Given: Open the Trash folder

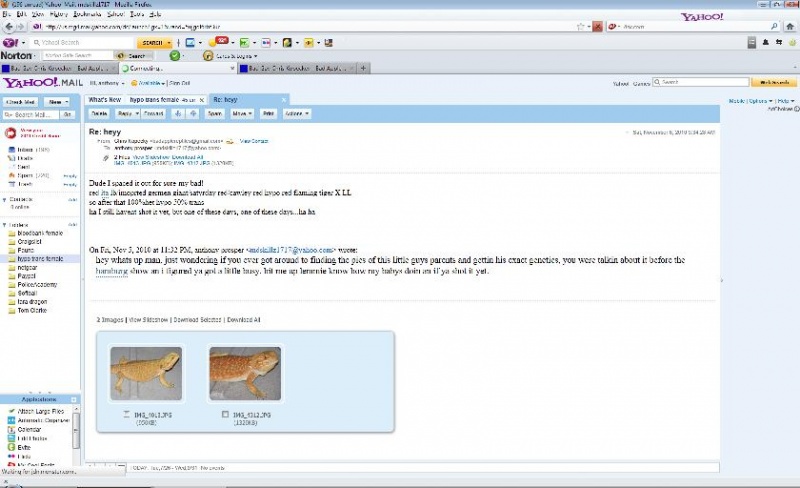Looking at the screenshot, I should 24,184.
